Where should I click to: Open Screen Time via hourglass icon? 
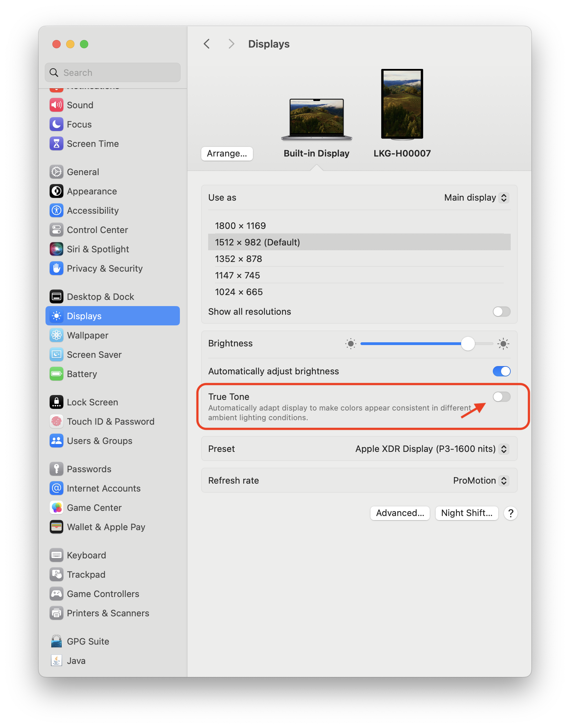pyautogui.click(x=57, y=144)
